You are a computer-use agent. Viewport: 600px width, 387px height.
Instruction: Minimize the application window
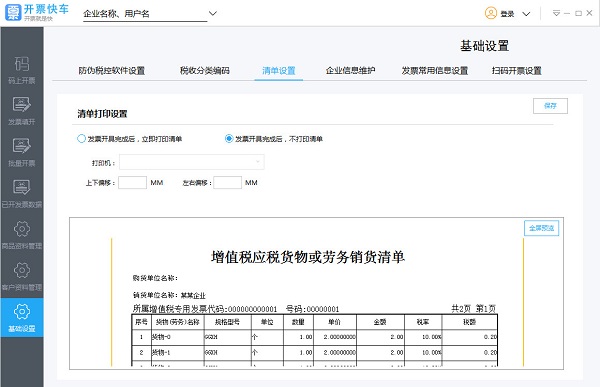567,13
